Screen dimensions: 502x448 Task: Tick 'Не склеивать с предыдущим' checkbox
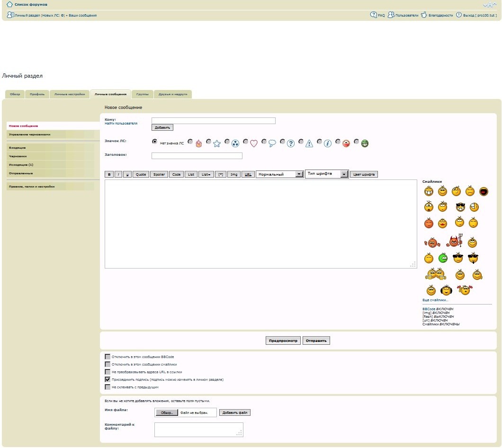point(108,387)
